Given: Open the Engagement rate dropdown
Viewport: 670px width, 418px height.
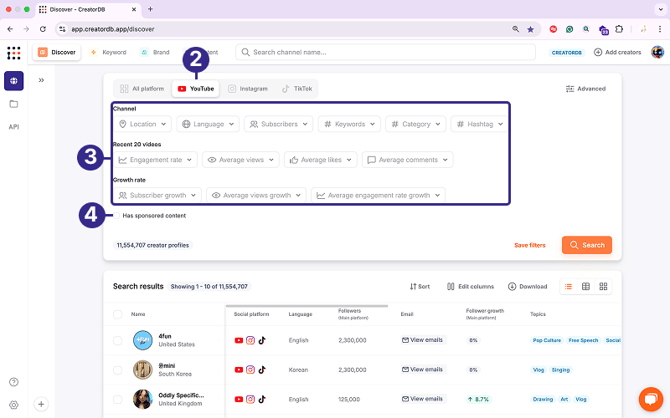Looking at the screenshot, I should tap(156, 159).
